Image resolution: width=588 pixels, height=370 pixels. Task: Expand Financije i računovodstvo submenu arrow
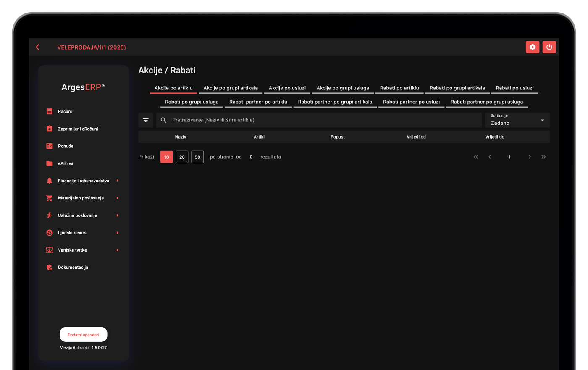(x=118, y=181)
